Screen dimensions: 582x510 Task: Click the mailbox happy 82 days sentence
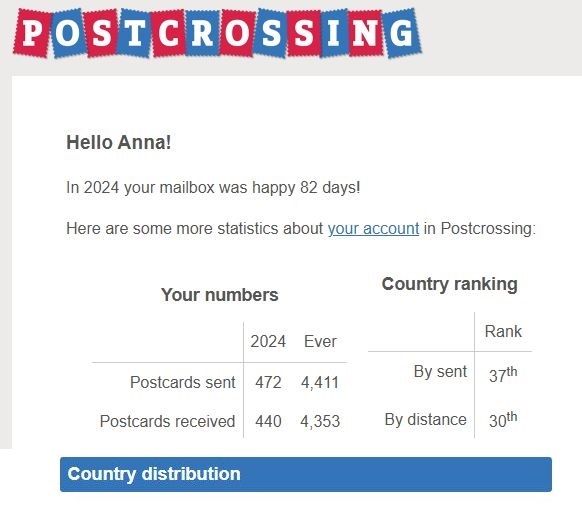(213, 187)
